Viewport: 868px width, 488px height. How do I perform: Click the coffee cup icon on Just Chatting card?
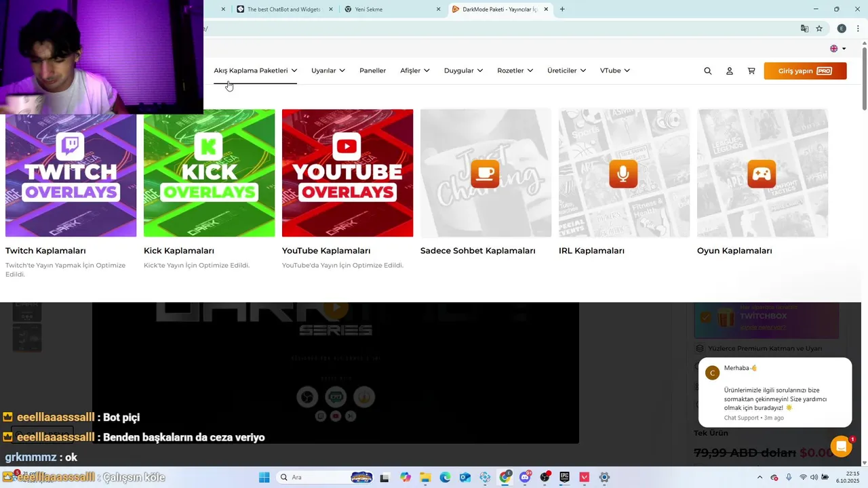pyautogui.click(x=485, y=174)
